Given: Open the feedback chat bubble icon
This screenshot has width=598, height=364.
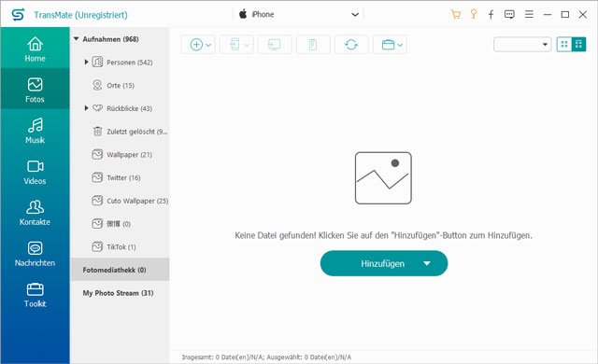Looking at the screenshot, I should (509, 15).
